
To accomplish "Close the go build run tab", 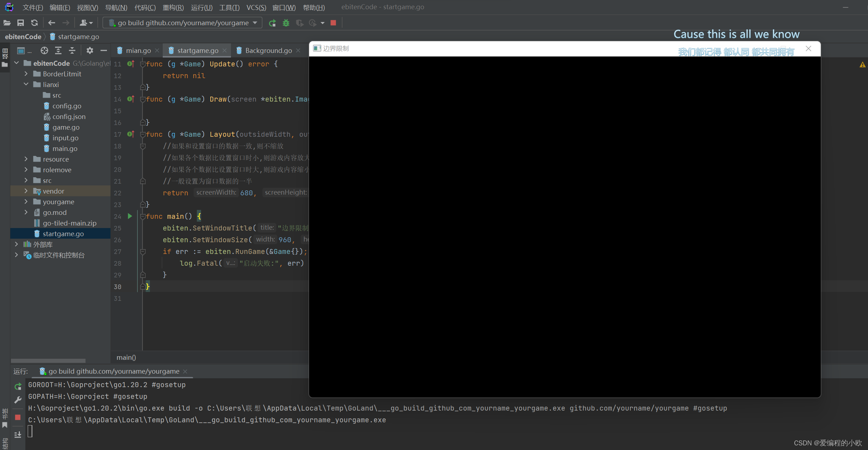I will click(x=185, y=371).
